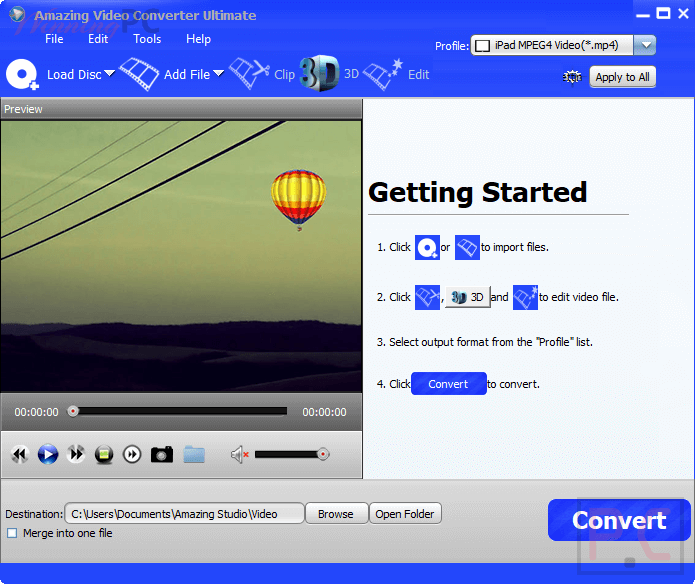Open the snapshot folder icon
Viewport: 695px width, 584px height.
coord(194,455)
